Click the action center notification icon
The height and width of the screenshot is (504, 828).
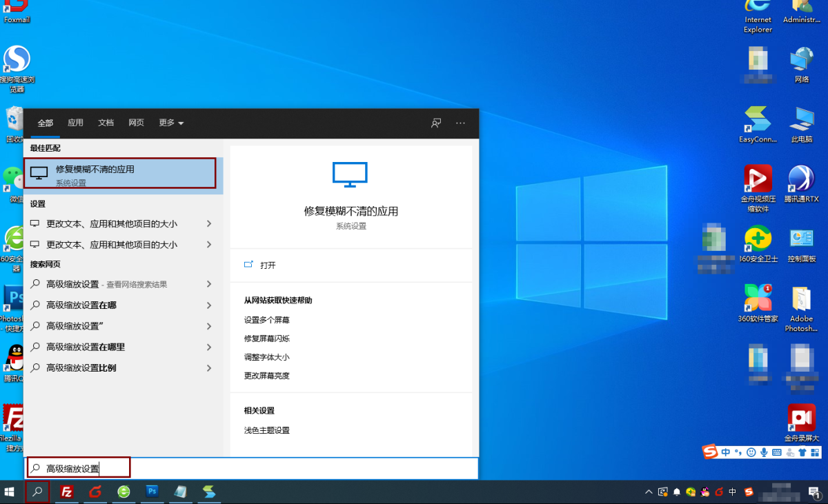pyautogui.click(x=814, y=492)
